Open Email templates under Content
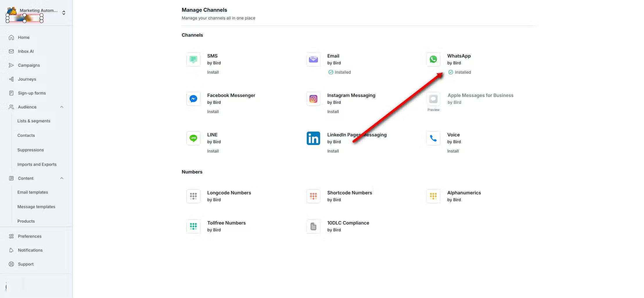The image size is (644, 298). pos(33,192)
